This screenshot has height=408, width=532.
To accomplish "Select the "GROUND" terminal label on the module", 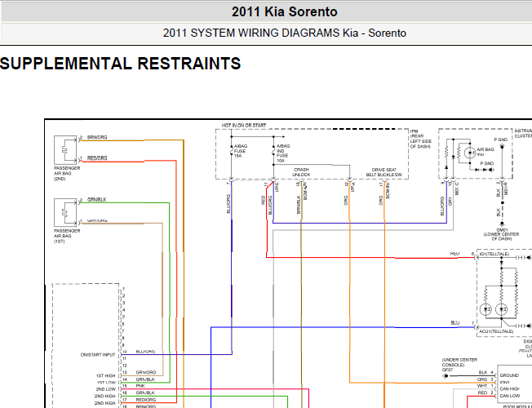I will (509, 375).
